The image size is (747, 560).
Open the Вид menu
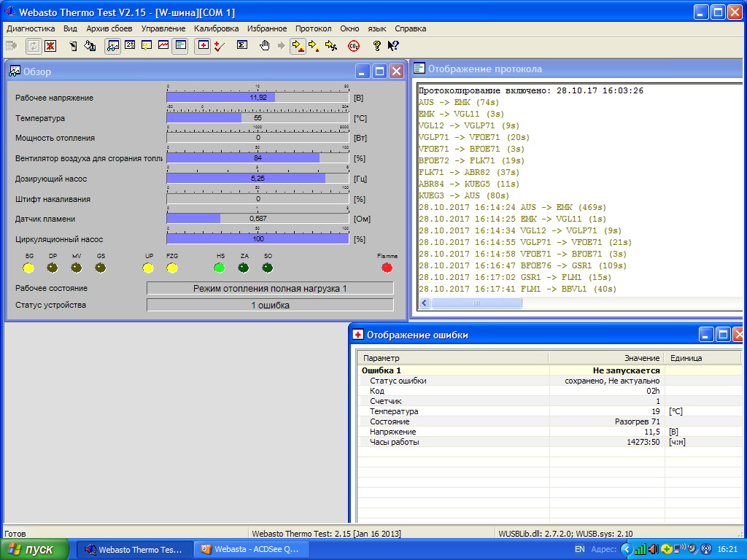click(x=70, y=28)
